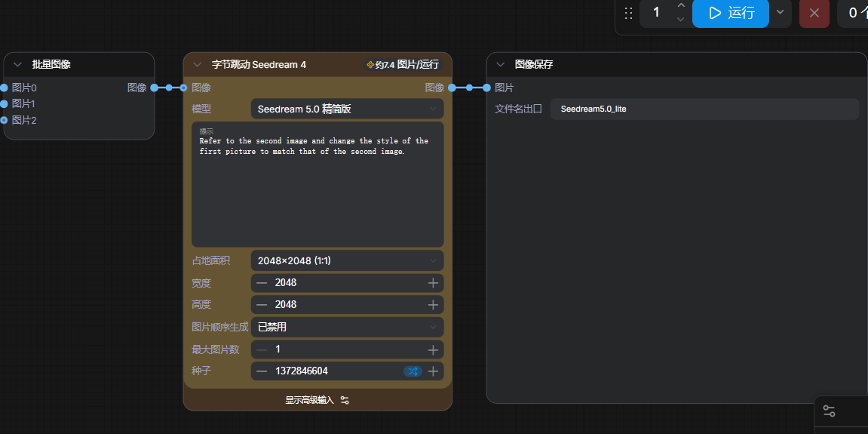Click the 图像保存 node title

click(x=534, y=65)
